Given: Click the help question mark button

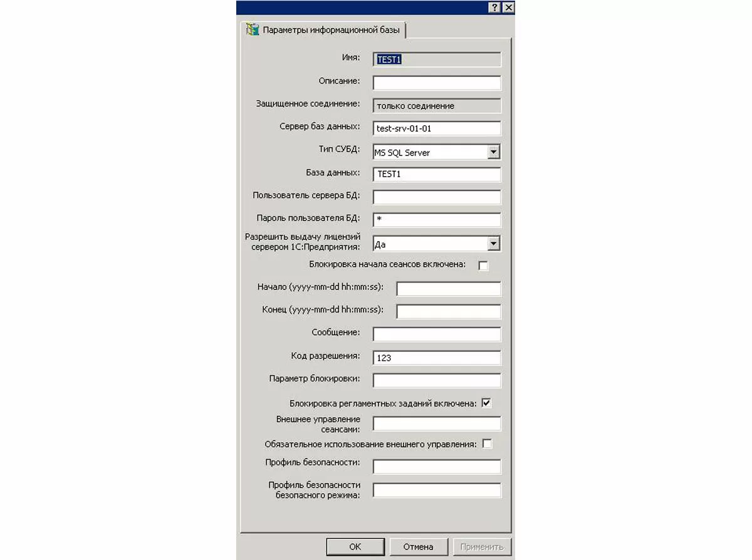Looking at the screenshot, I should [495, 7].
